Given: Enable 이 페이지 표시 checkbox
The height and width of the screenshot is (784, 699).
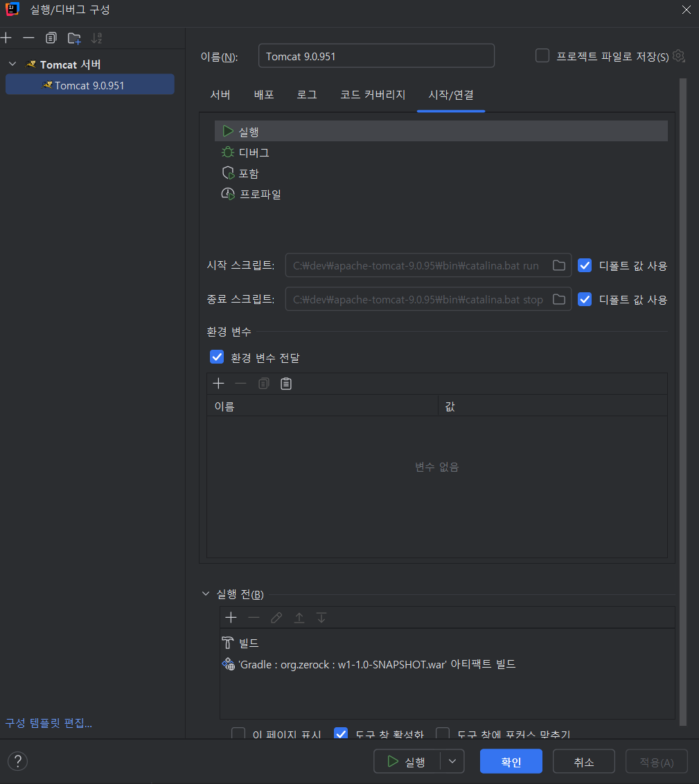Looking at the screenshot, I should (x=238, y=733).
